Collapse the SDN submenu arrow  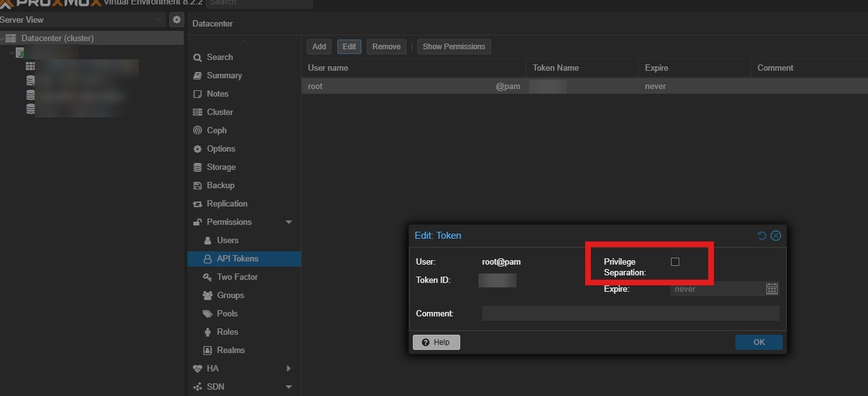click(x=289, y=387)
